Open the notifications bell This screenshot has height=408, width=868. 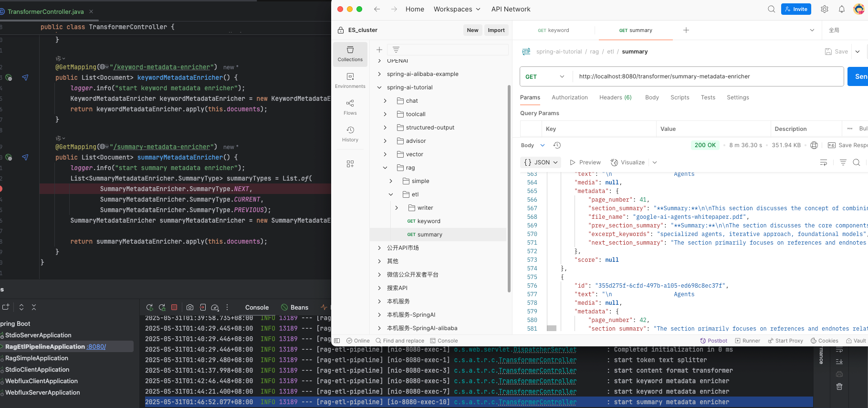pos(842,9)
